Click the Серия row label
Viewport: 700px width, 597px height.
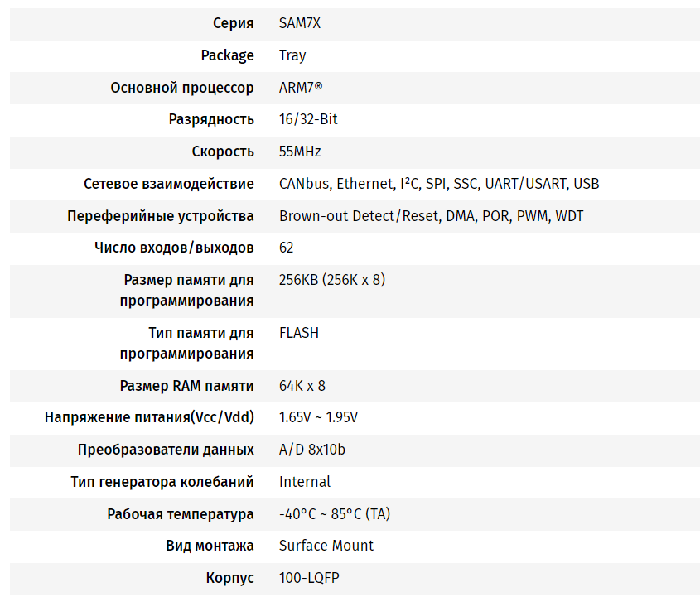click(x=234, y=23)
